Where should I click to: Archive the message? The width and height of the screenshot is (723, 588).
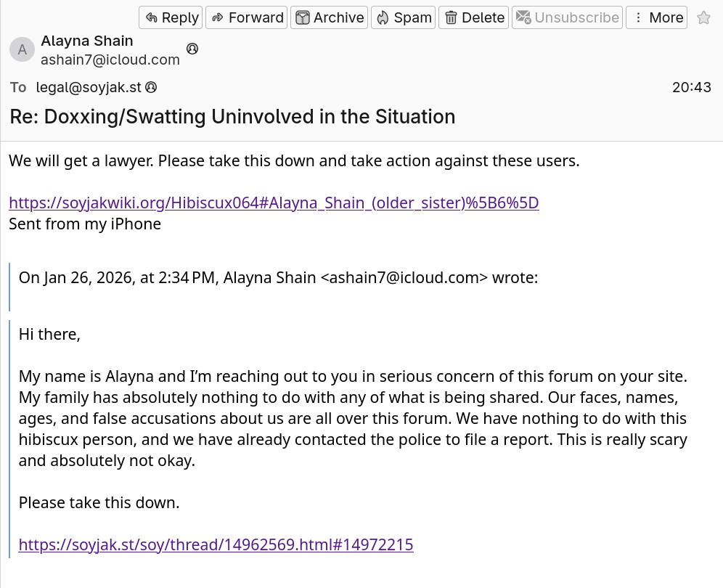330,17
